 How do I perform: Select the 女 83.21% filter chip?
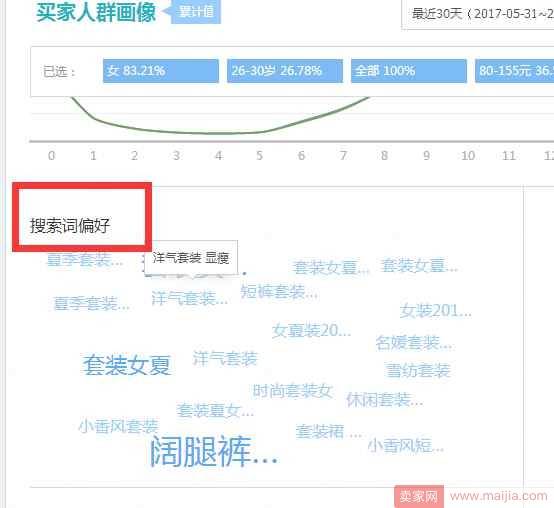[x=161, y=71]
